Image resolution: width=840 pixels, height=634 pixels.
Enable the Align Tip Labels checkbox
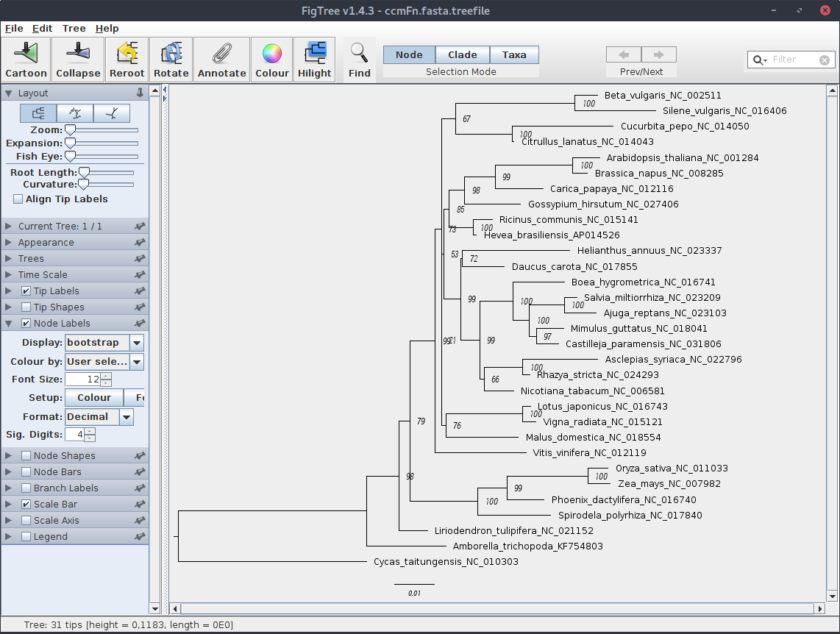(x=18, y=199)
